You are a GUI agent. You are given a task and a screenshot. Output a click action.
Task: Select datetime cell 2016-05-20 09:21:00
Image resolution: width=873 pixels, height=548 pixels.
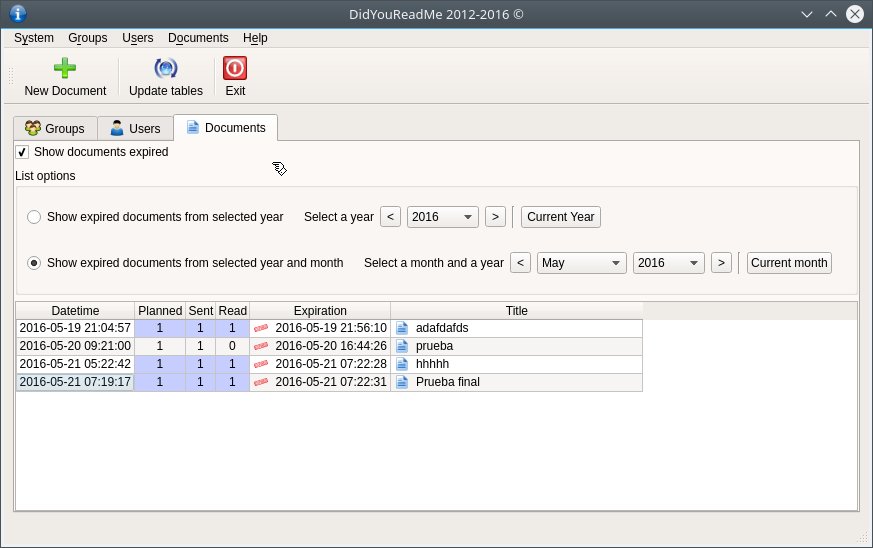pyautogui.click(x=75, y=346)
